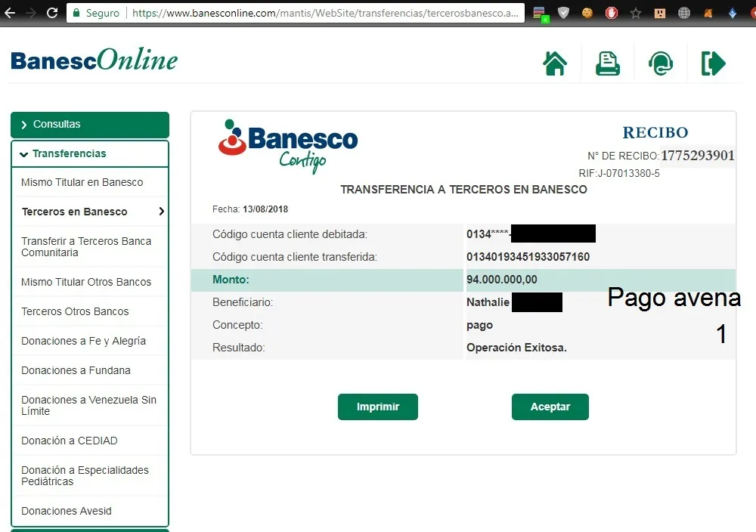Open the red stop-hand adblock extension
Viewport: 756px width, 532px height.
coord(612,13)
